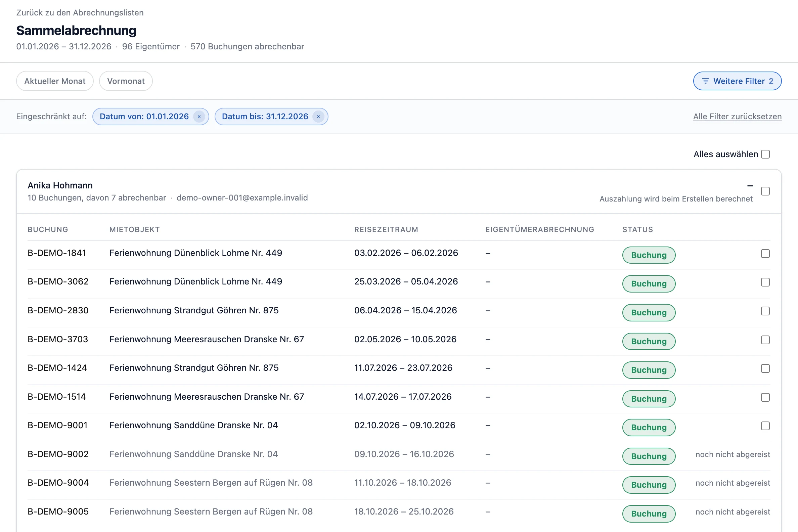The width and height of the screenshot is (798, 532).
Task: Click the Buchung status badge of B-DEMO-1514
Action: coord(649,399)
